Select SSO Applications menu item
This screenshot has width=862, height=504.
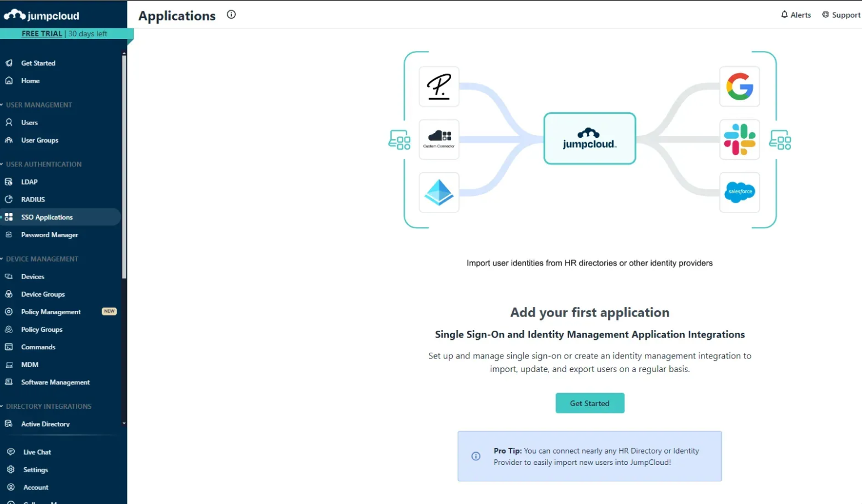(x=61, y=217)
